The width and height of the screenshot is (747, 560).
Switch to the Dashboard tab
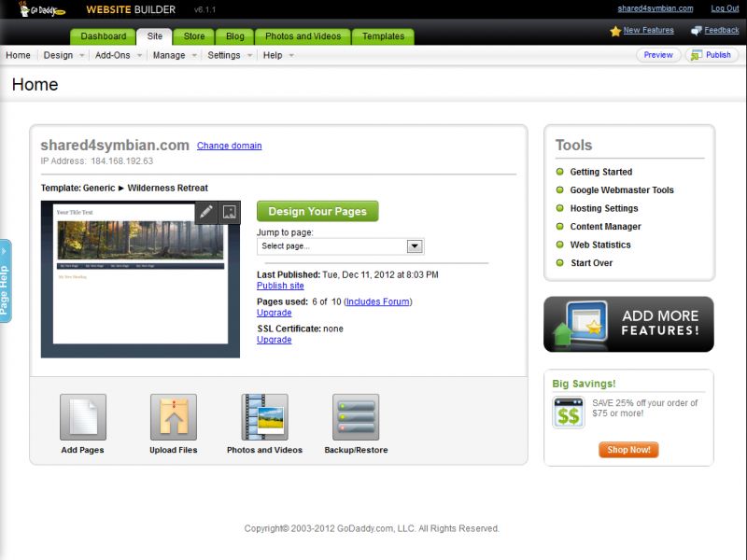tap(104, 36)
